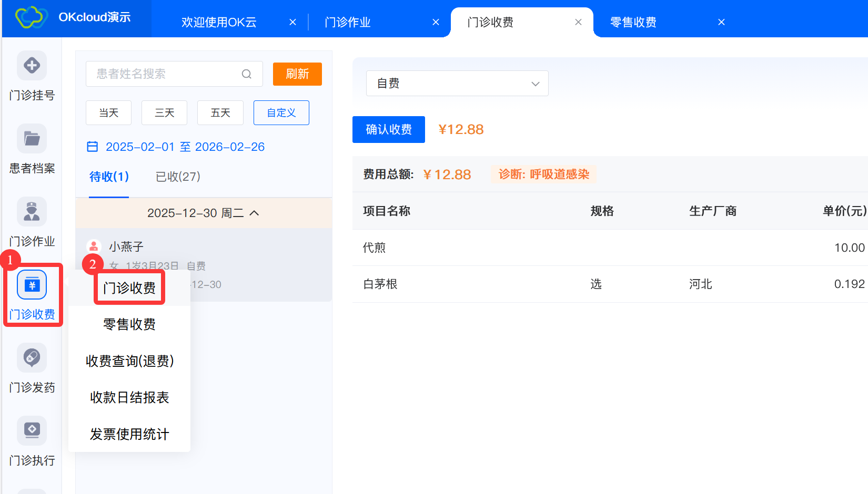The height and width of the screenshot is (494, 868).
Task: Open the 门诊发药 pill icon
Action: [x=32, y=358]
